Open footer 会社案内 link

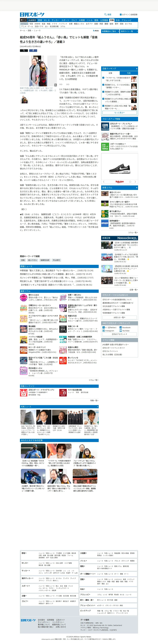click(x=41, y=620)
